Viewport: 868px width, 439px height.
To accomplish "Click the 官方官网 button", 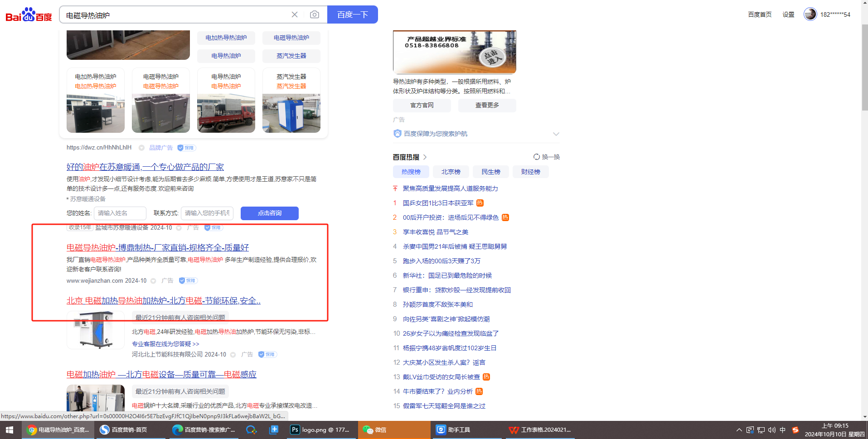I will [422, 105].
